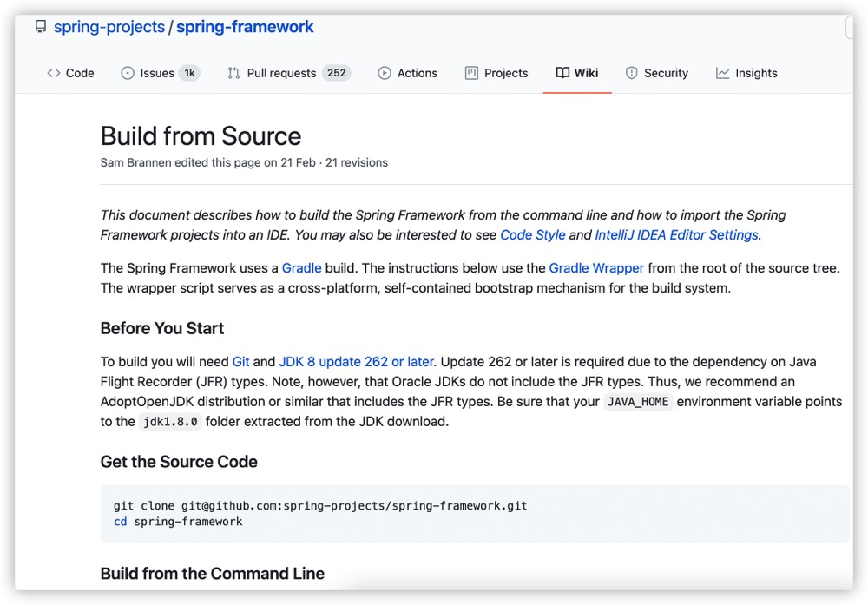View the Insights tab
Screen dimensions: 868x605
click(746, 73)
